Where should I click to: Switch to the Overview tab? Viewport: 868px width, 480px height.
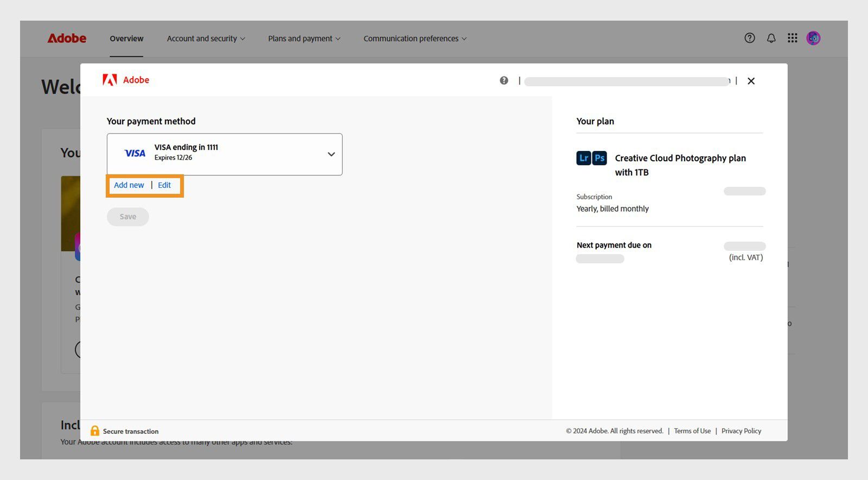click(126, 39)
